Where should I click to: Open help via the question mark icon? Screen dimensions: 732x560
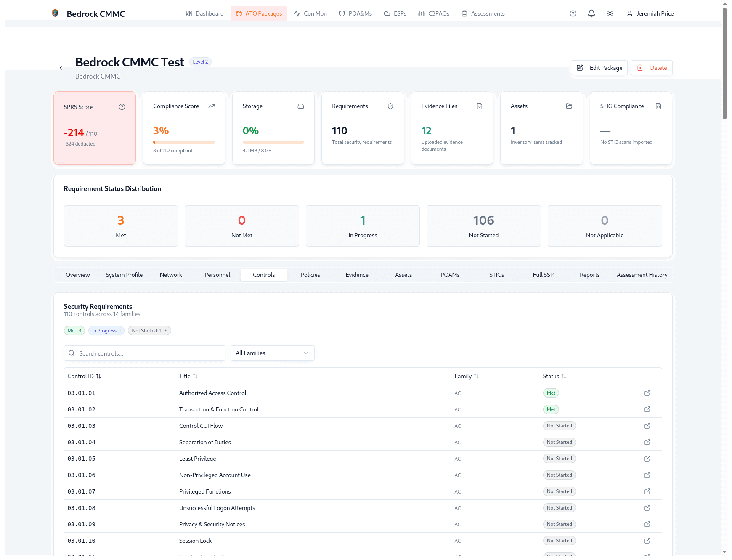tap(573, 13)
